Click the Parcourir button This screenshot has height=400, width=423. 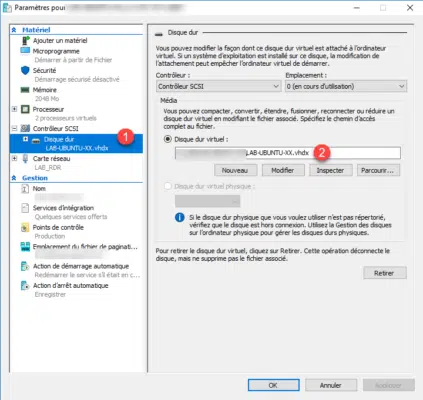pos(378,170)
